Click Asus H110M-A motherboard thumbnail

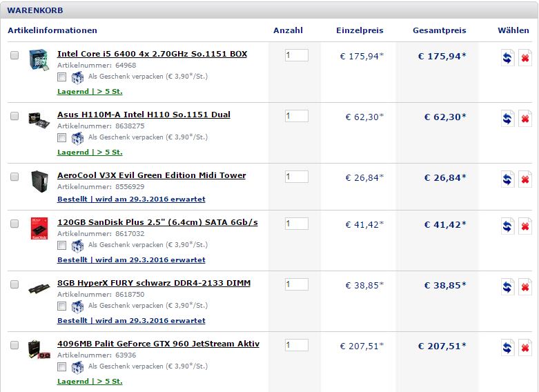point(39,119)
